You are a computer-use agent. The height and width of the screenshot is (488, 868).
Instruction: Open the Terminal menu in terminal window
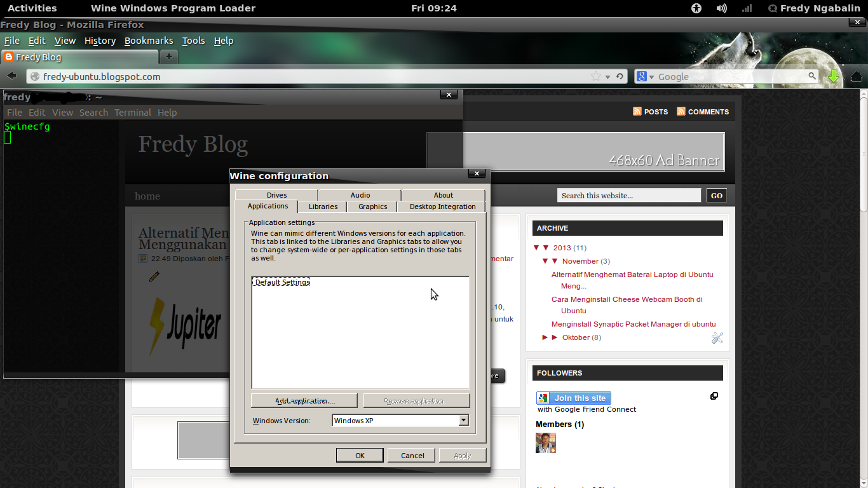pyautogui.click(x=133, y=112)
